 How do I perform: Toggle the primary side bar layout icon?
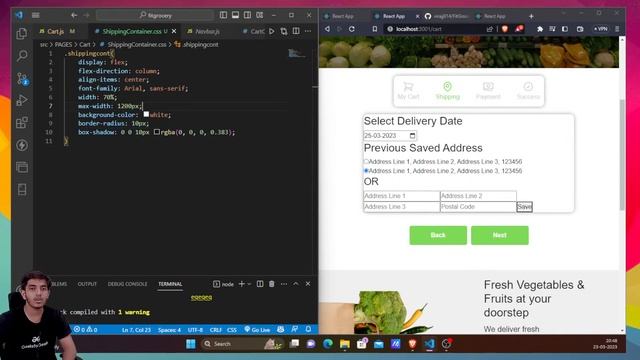[223, 15]
